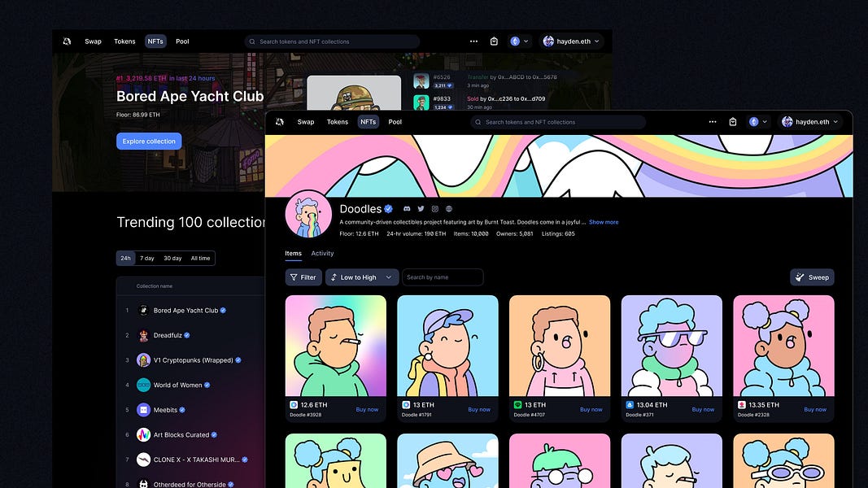Open Doodles Discord link icon
Screen dimensions: 868x488
point(407,209)
